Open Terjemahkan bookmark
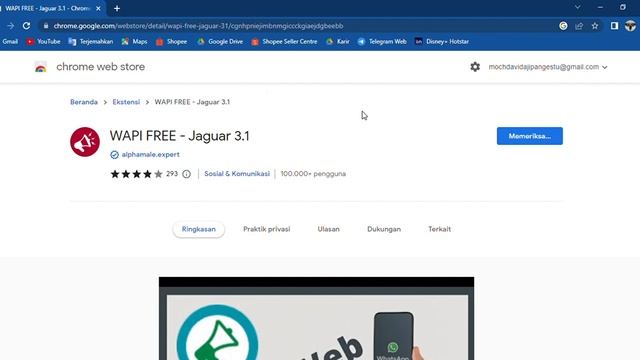 [x=91, y=42]
